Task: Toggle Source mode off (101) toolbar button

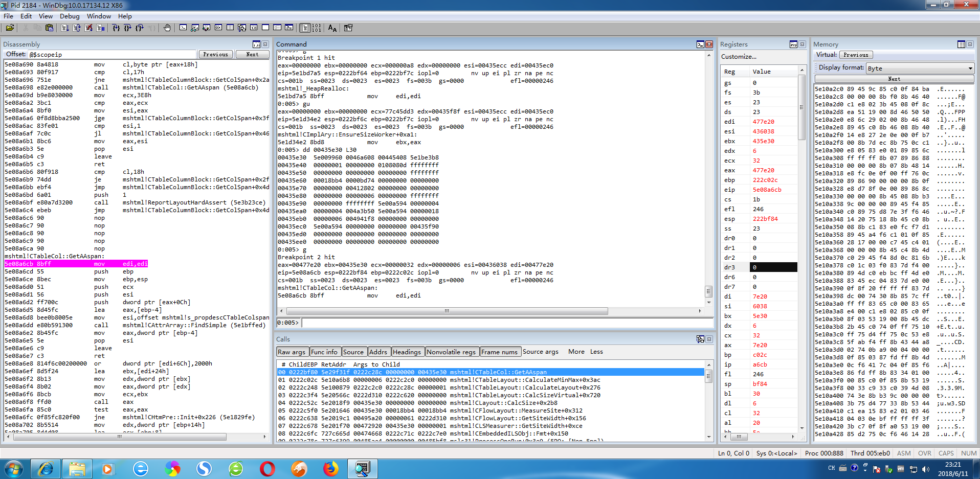Action: 317,28
